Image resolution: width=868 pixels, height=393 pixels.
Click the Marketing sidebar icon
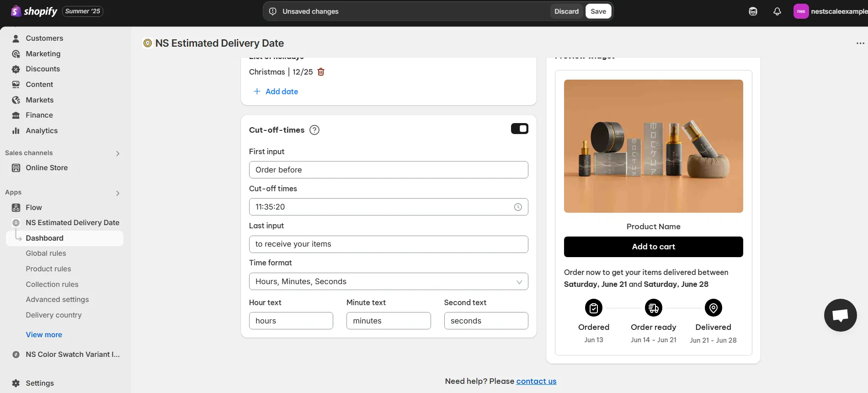(16, 54)
